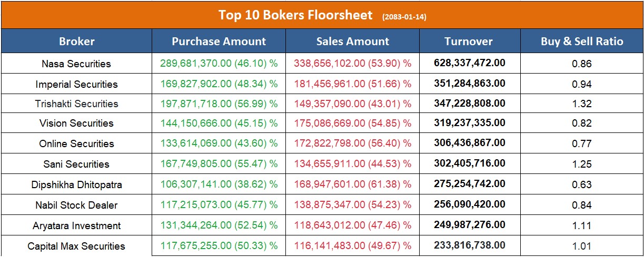Click the Purchase Amount column header
Viewport: 644px width, 257px height.
tap(219, 41)
